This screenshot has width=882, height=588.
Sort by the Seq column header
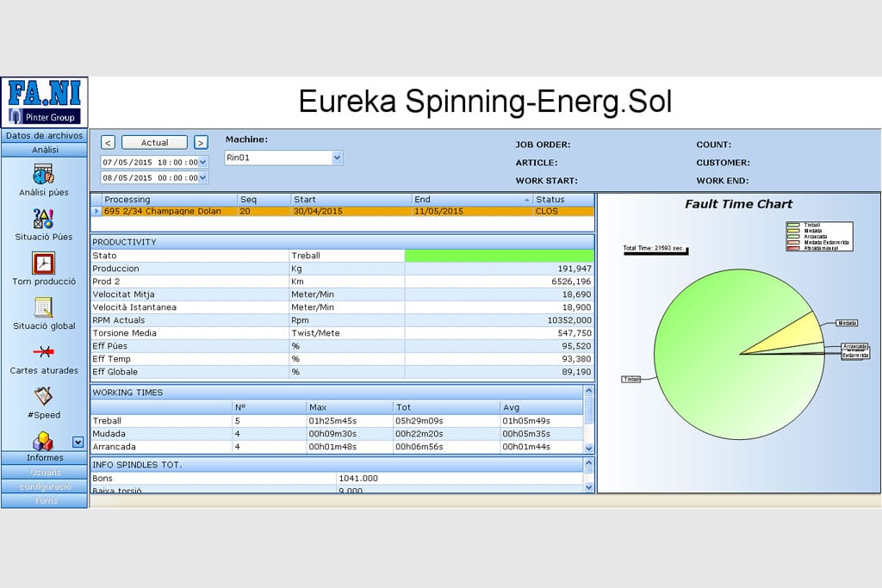pos(264,200)
